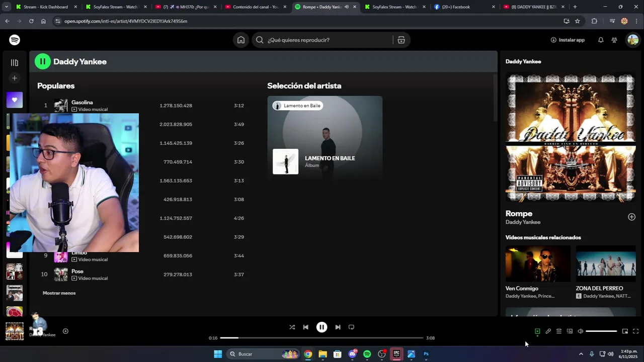Open the Chrome extensions puzzle icon
644x362 pixels.
coord(594,21)
